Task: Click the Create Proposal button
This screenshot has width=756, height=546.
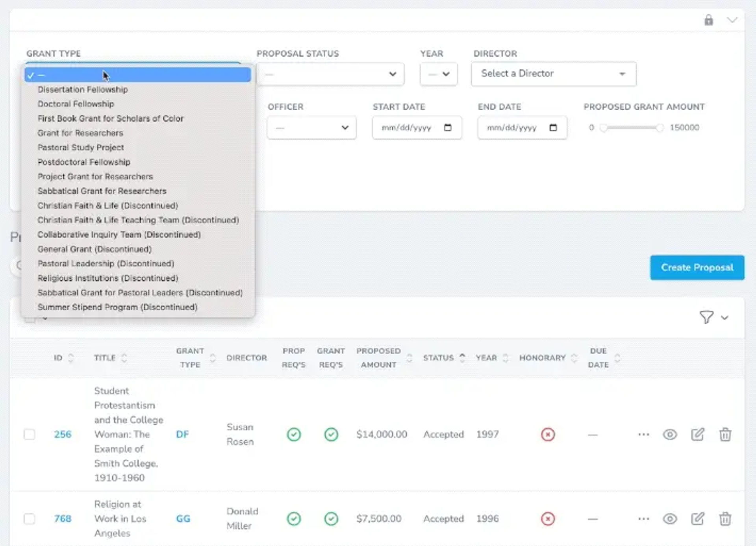Action: pyautogui.click(x=697, y=268)
